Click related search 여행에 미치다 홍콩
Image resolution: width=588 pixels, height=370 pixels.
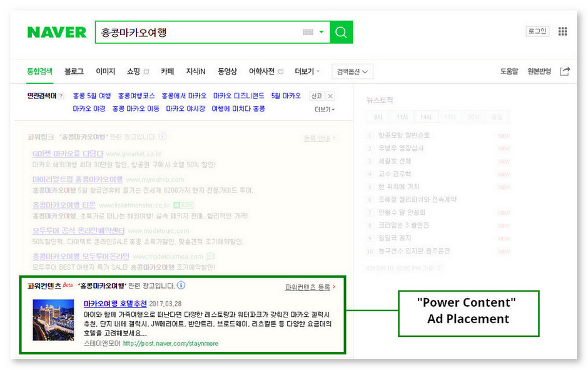pyautogui.click(x=238, y=109)
